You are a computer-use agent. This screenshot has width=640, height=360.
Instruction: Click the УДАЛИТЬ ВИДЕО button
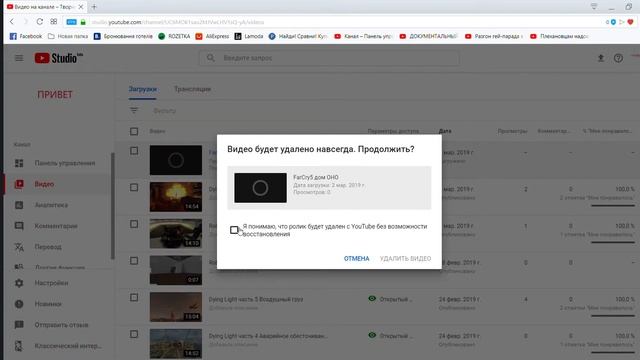point(405,258)
